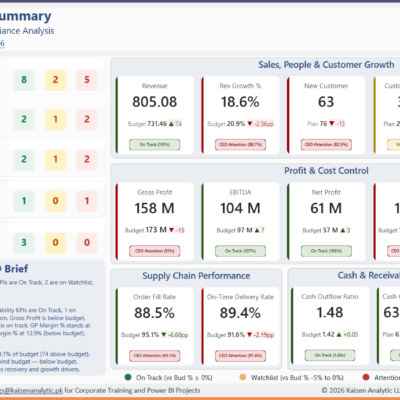Click the Budget 20.9% text in Rev Growth card

[x=226, y=124]
